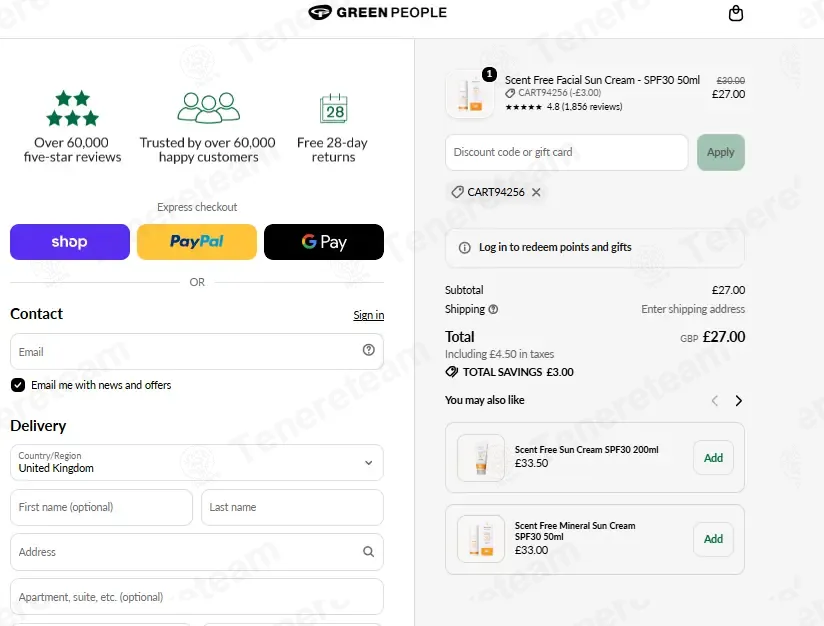
Task: Click the shipping info question mark icon
Action: (493, 310)
